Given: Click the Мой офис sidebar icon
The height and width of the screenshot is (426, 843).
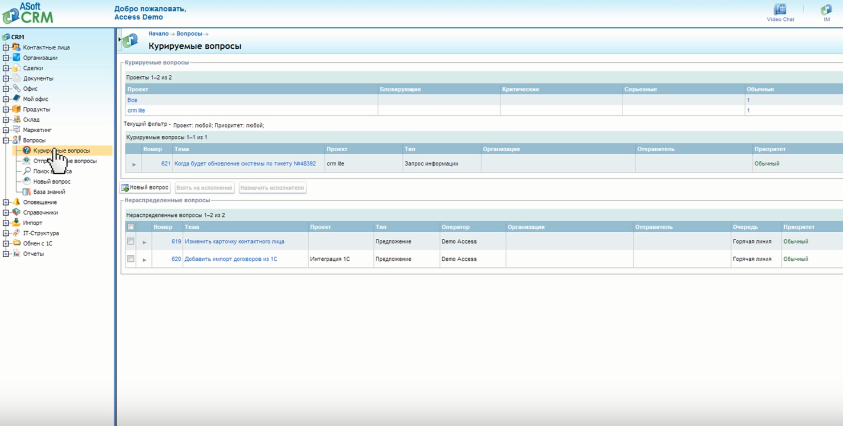Looking at the screenshot, I should click(x=16, y=99).
